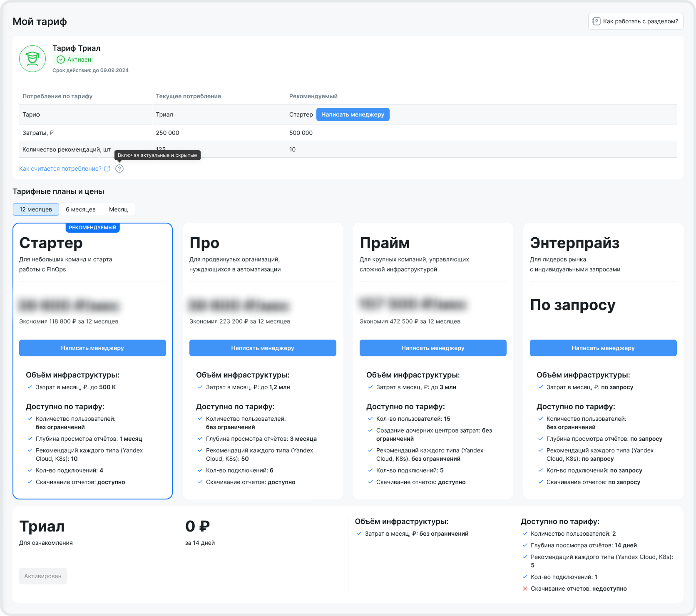The width and height of the screenshot is (696, 616).
Task: Click the Trial tariff graduation cap icon
Action: coord(32,59)
